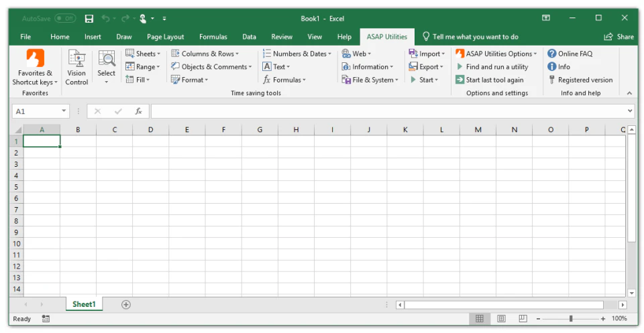Click Find and run a utility
The height and width of the screenshot is (333, 644).
(x=492, y=67)
